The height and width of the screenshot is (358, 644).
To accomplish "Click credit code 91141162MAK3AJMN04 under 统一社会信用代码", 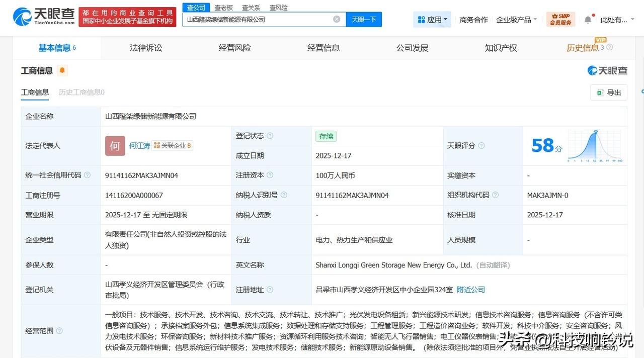I will [x=141, y=175].
